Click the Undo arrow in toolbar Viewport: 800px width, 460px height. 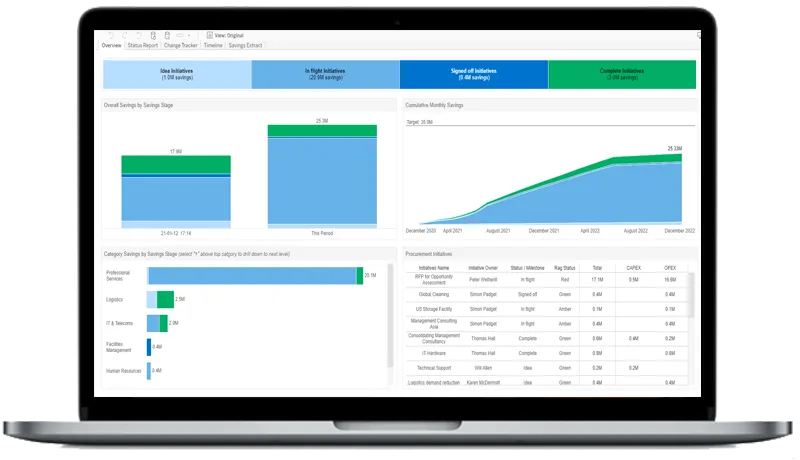coord(111,35)
